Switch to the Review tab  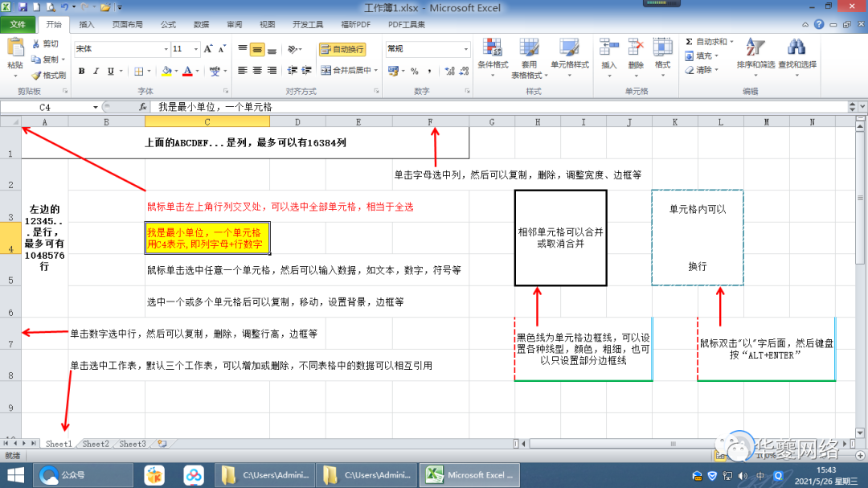tap(235, 24)
